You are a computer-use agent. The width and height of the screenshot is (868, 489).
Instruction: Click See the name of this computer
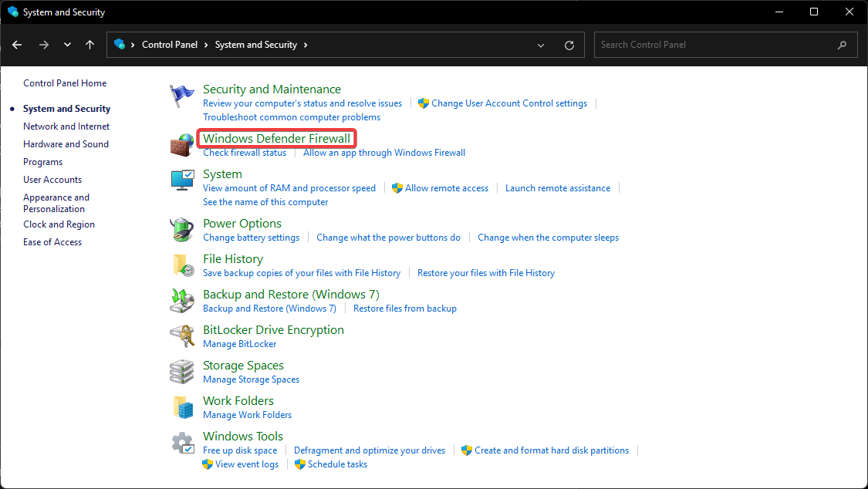pos(265,202)
